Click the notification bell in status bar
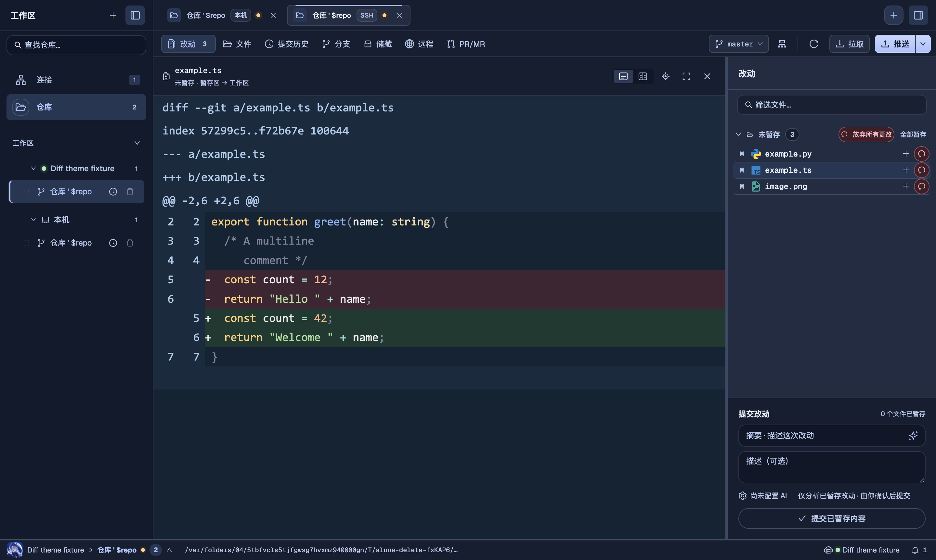936x560 pixels. (915, 551)
